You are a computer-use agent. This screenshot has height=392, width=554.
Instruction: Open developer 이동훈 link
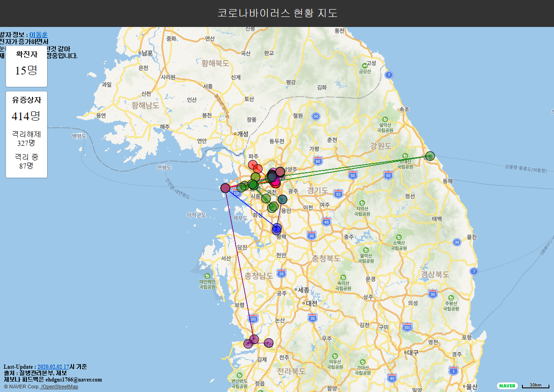pos(38,35)
